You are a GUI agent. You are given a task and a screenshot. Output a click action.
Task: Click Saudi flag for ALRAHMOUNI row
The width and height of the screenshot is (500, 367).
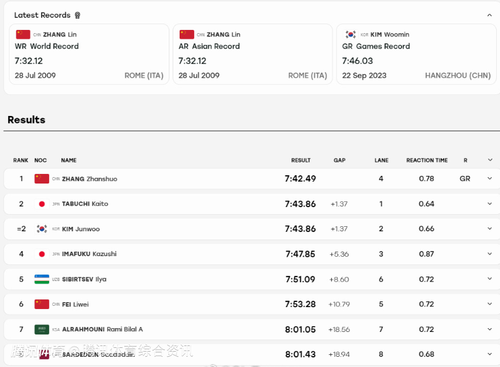tap(42, 329)
